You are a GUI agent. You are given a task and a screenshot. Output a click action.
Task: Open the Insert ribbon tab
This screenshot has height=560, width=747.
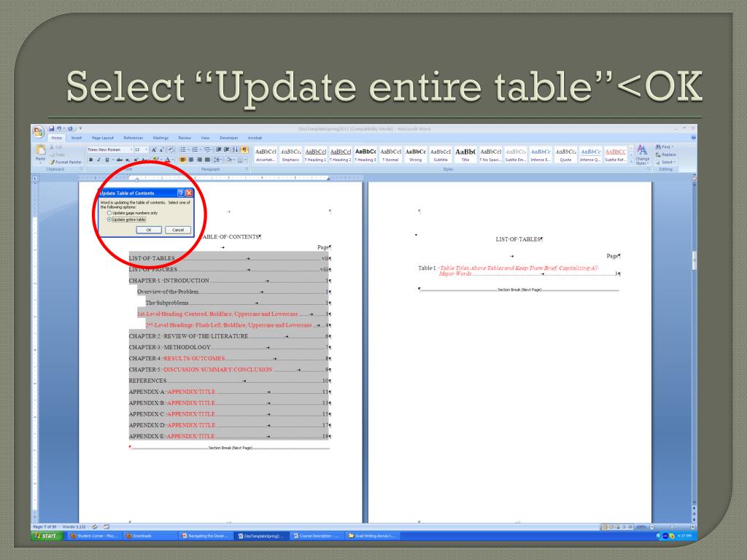pyautogui.click(x=76, y=138)
